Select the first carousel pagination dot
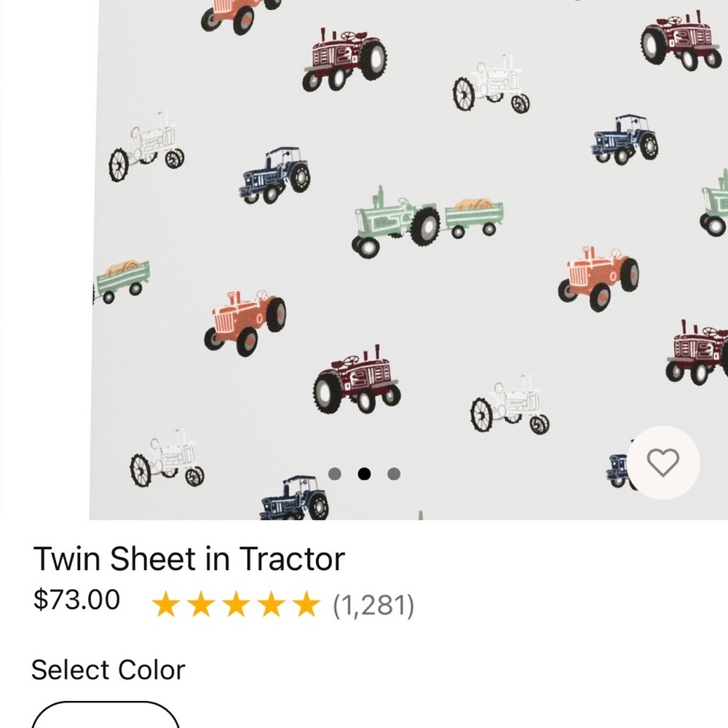The width and height of the screenshot is (728, 728). (336, 473)
